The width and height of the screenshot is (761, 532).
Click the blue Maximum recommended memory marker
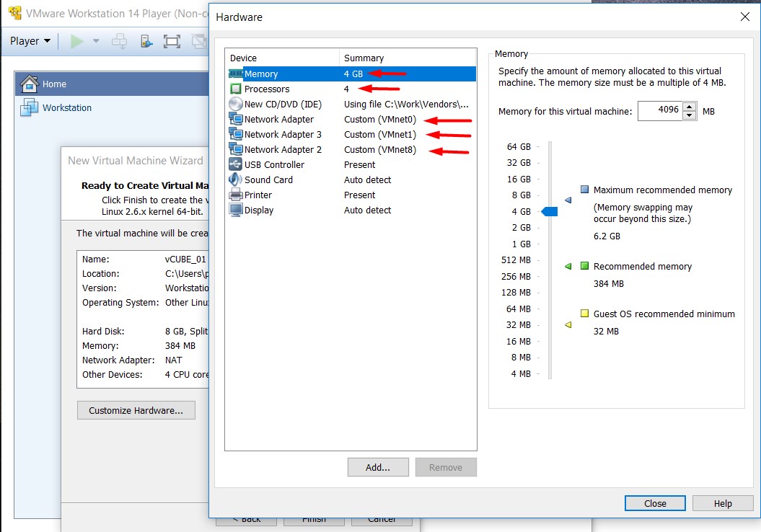click(x=568, y=200)
